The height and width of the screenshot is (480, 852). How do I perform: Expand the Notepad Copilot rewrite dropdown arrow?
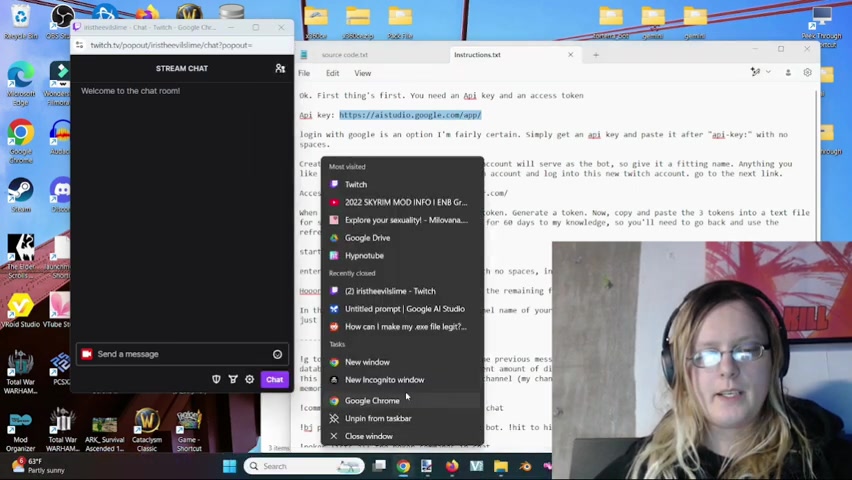click(x=768, y=72)
